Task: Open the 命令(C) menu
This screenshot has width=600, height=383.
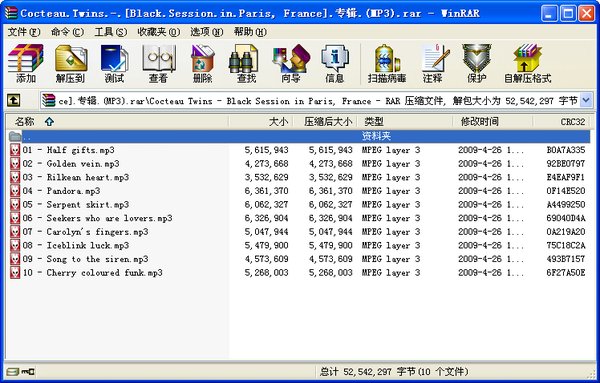Action: [67, 32]
